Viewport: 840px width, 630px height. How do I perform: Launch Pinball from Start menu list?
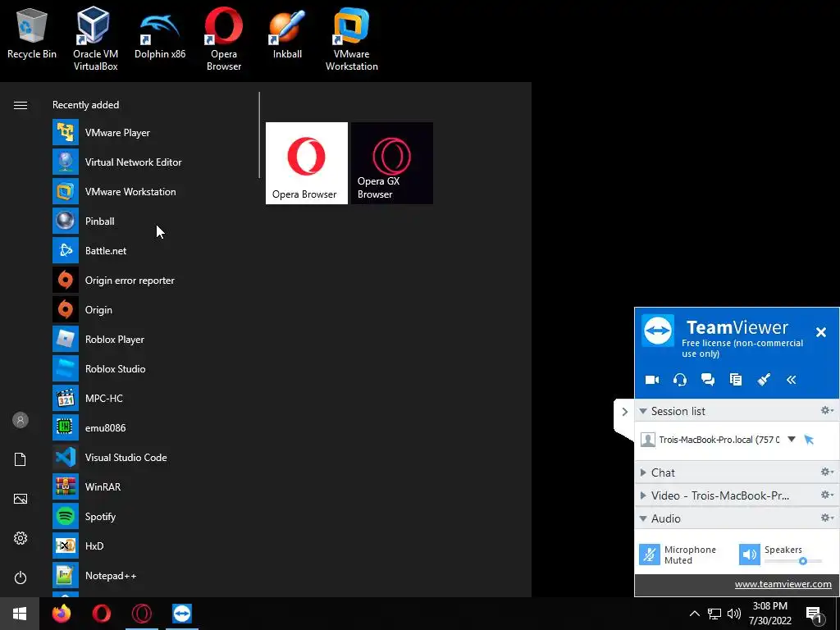point(153,221)
